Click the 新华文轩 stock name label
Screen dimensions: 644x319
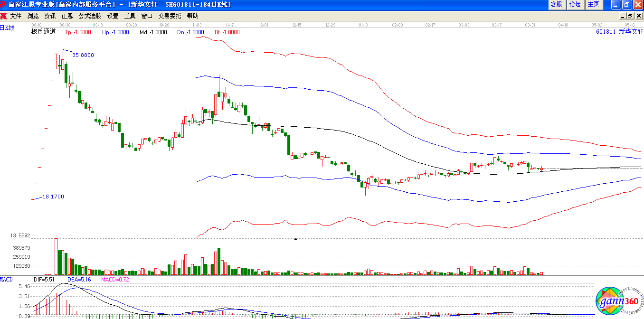pos(631,32)
